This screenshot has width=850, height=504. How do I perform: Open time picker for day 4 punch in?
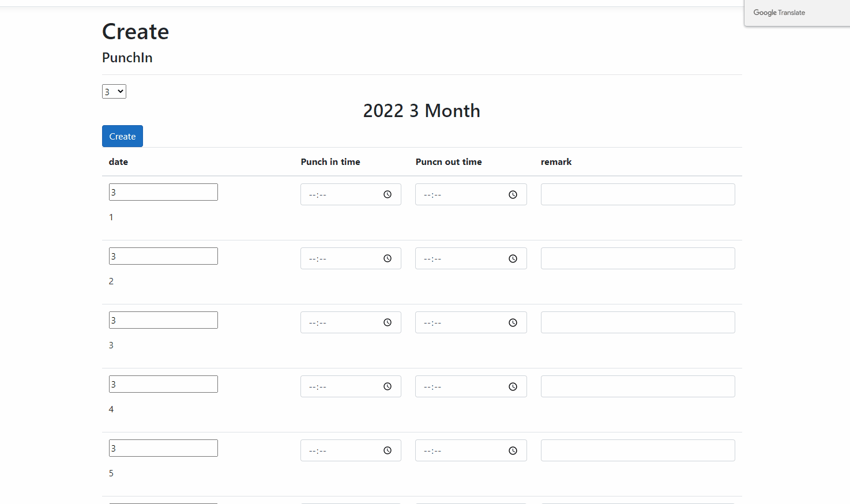(x=388, y=386)
